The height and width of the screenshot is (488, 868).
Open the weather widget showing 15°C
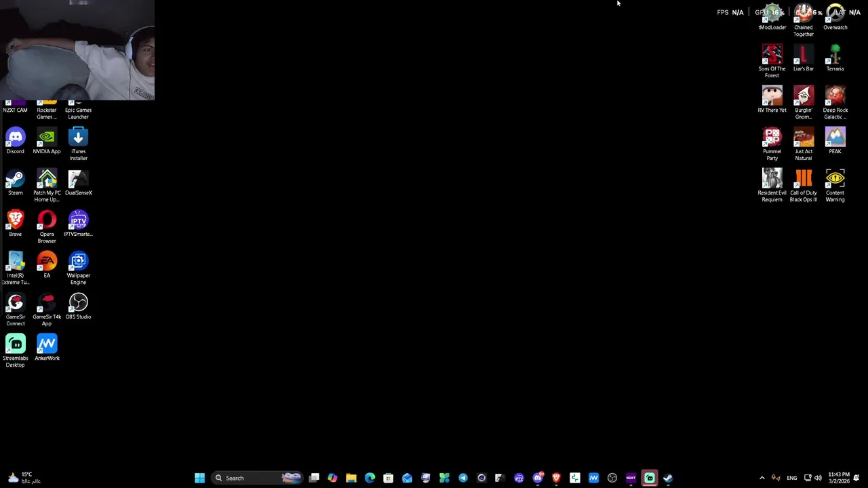click(24, 478)
